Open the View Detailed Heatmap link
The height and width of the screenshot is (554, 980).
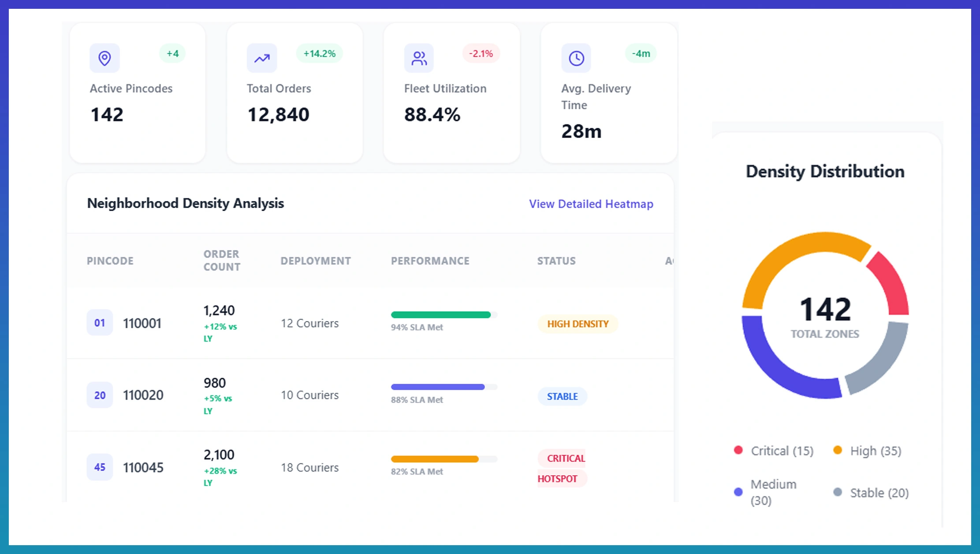tap(591, 204)
